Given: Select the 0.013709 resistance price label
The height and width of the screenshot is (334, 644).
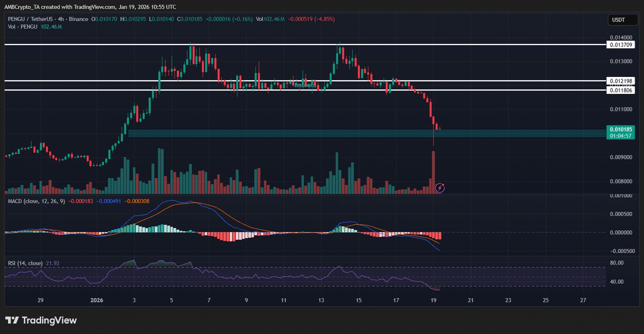Looking at the screenshot, I should tap(620, 45).
